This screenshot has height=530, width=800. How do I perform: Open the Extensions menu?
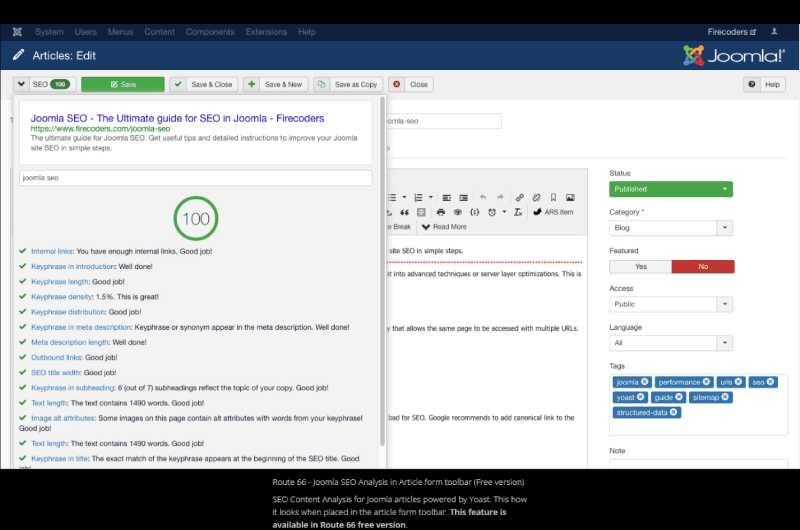click(x=266, y=32)
